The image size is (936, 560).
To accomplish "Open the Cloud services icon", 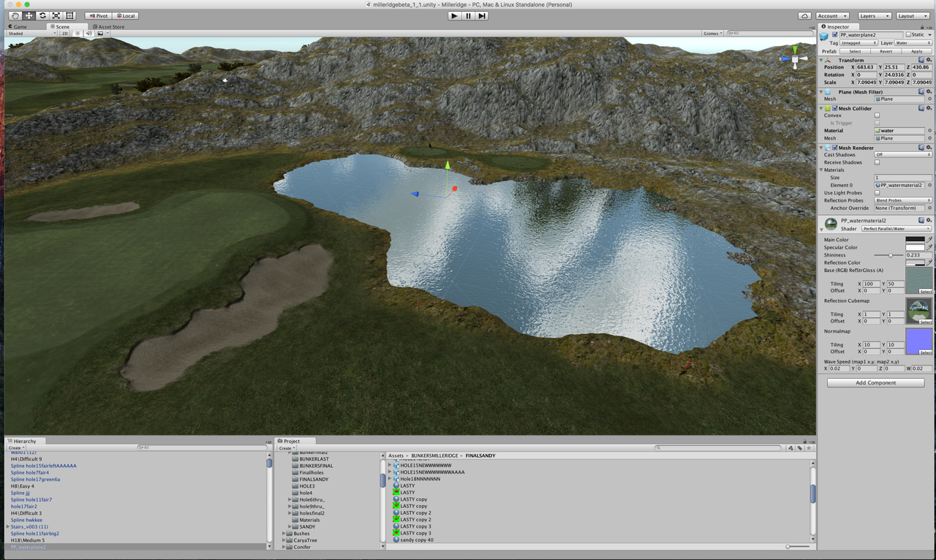I will pos(804,15).
